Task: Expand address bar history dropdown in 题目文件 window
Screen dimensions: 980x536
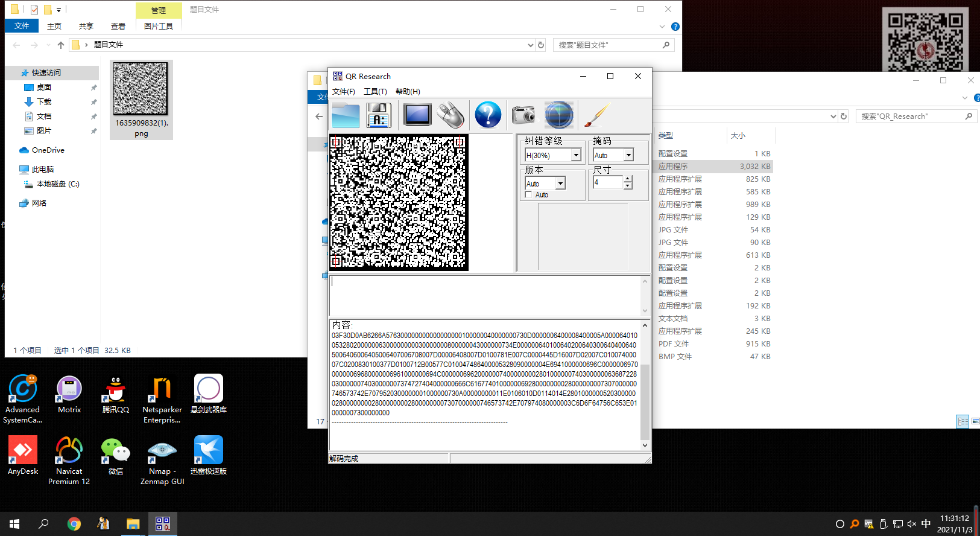Action: tap(531, 45)
